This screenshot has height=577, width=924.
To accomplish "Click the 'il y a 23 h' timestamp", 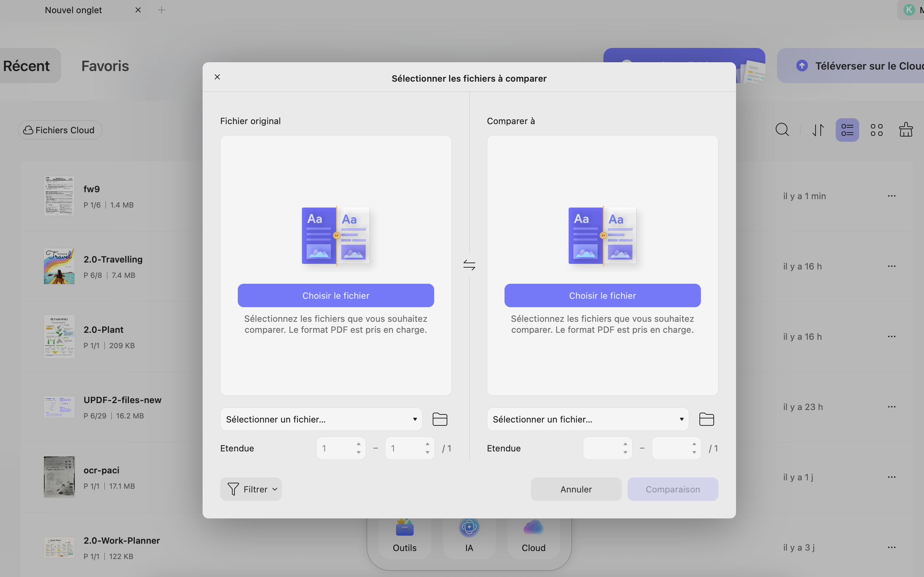I will click(803, 407).
